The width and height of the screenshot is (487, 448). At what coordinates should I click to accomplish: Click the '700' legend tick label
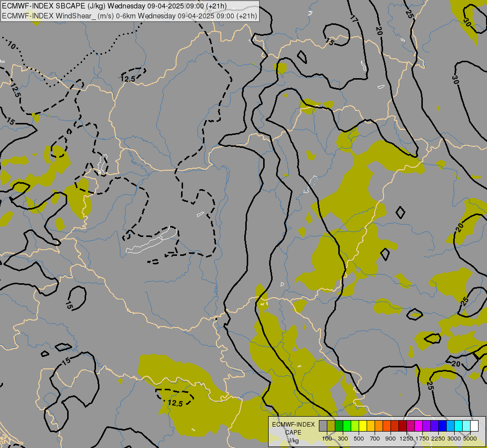375,439
